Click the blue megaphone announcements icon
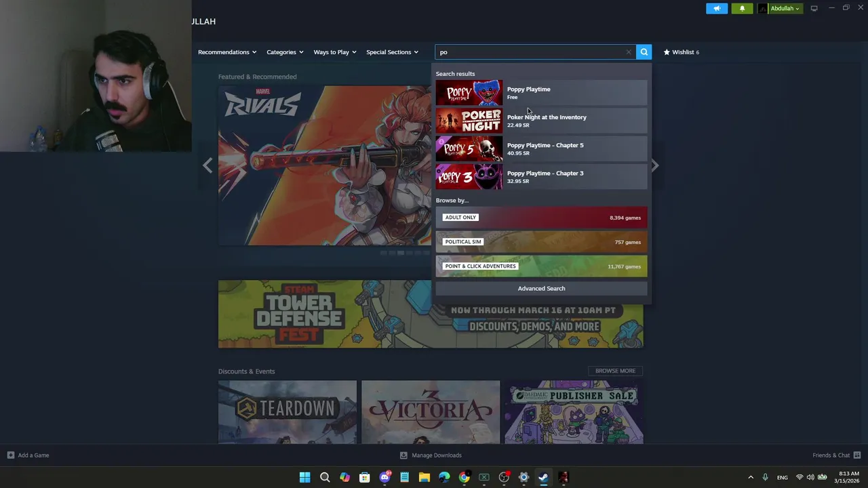This screenshot has width=868, height=488. tap(717, 8)
